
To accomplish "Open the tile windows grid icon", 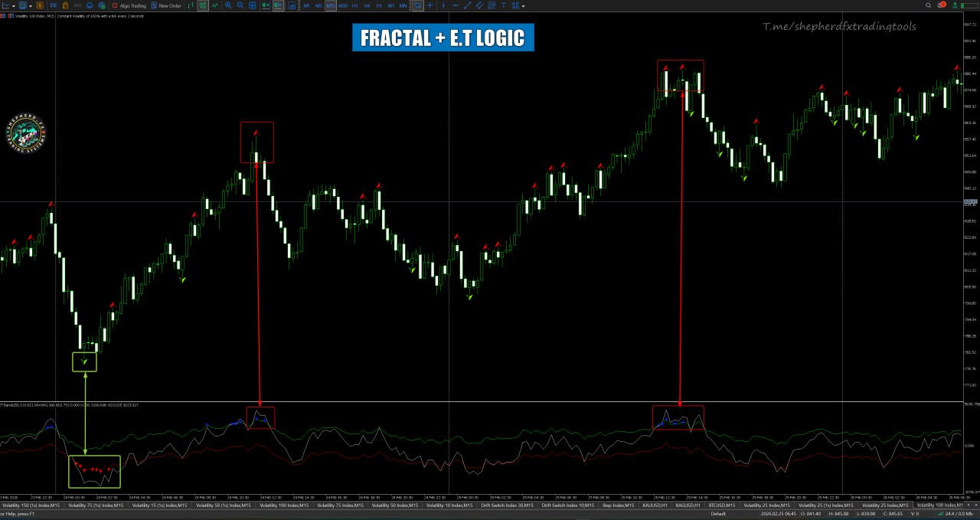I will (x=253, y=5).
